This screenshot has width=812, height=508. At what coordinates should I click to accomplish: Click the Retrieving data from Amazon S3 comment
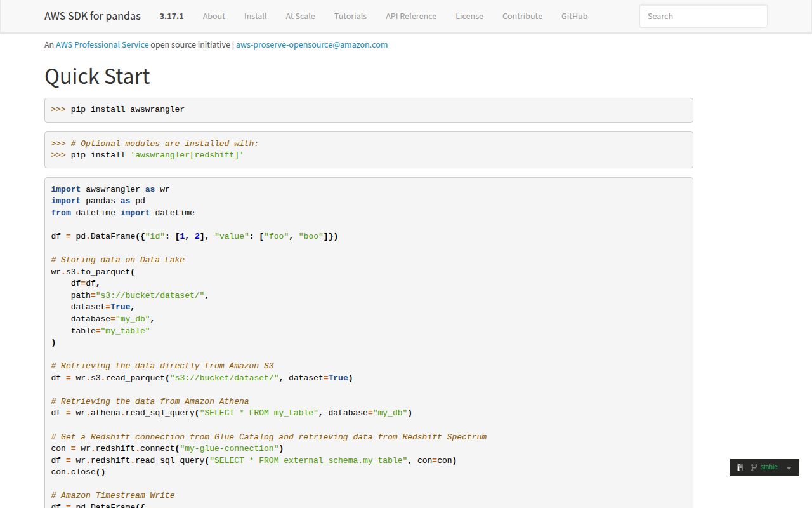[x=162, y=366]
